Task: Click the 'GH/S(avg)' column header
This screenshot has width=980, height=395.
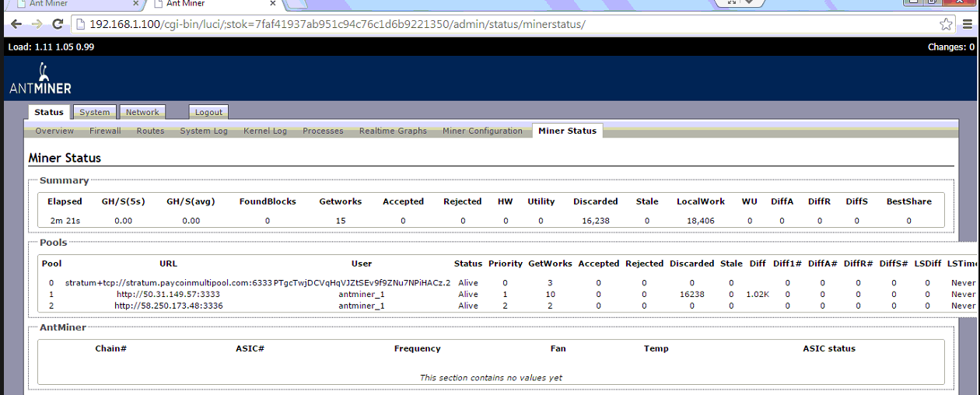Action: coord(191,201)
